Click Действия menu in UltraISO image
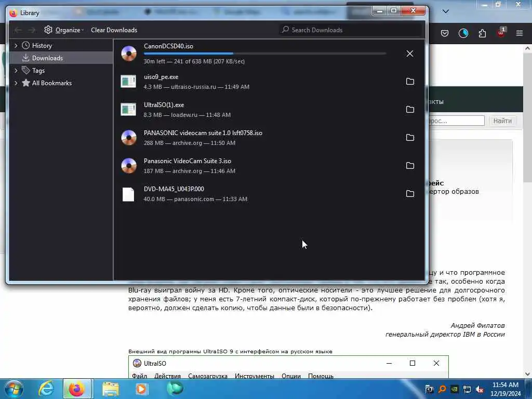 (168, 376)
